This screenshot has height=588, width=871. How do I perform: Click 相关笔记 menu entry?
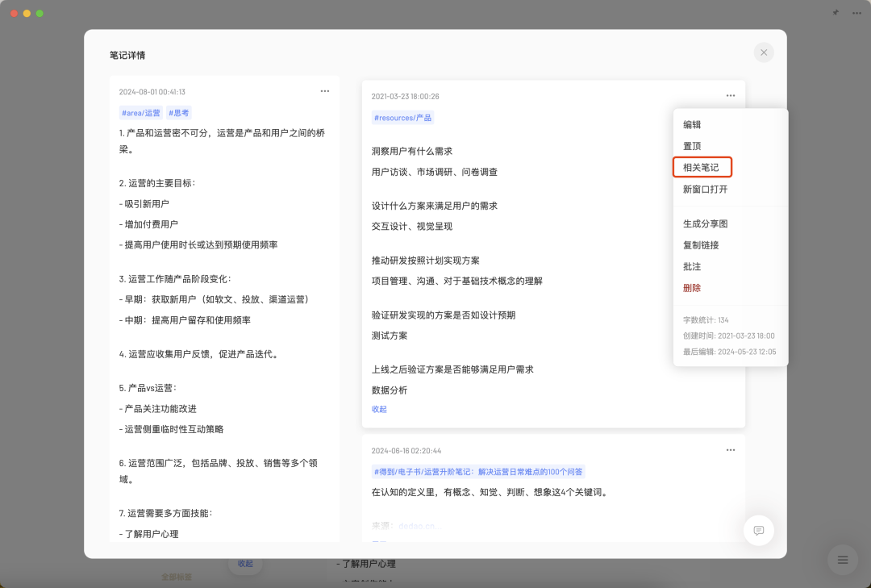pyautogui.click(x=702, y=167)
